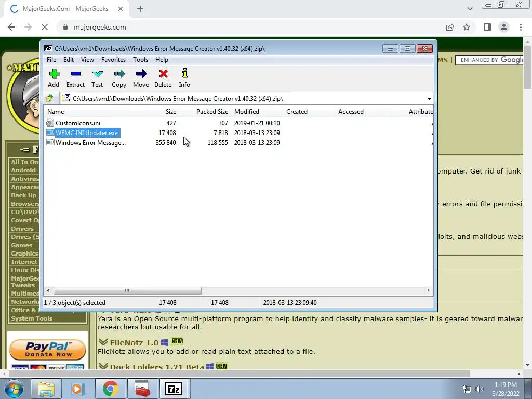Open the View menu in 7-Zip
The width and height of the screenshot is (532, 399).
pos(87,60)
